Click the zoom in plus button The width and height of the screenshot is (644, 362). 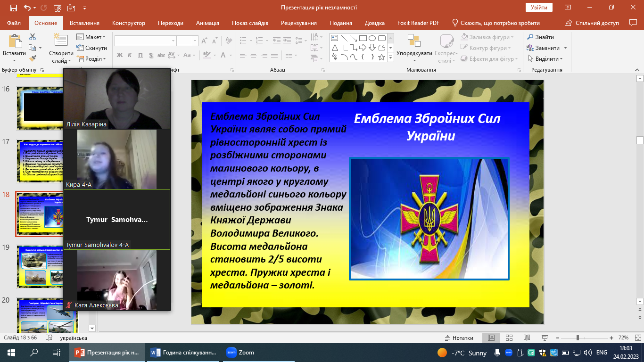(612, 338)
